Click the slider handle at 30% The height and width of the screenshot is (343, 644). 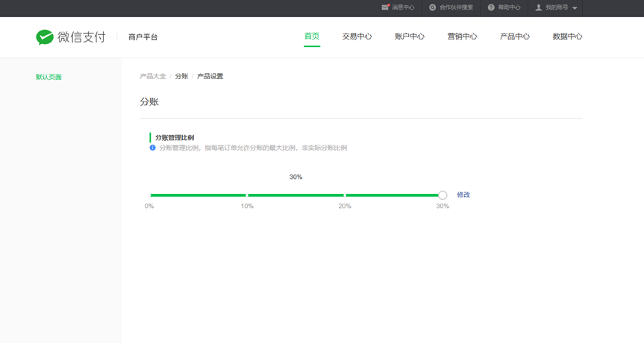click(x=443, y=195)
